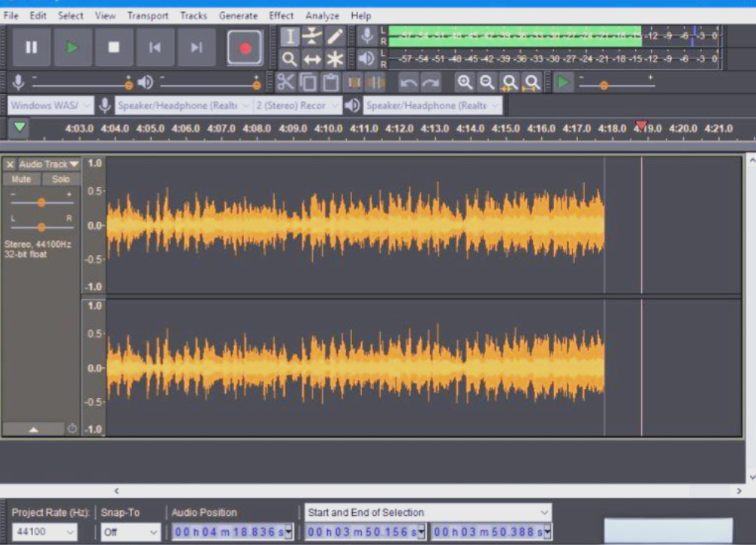
Task: Click the Zoom In magnifier icon
Action: pyautogui.click(x=465, y=83)
